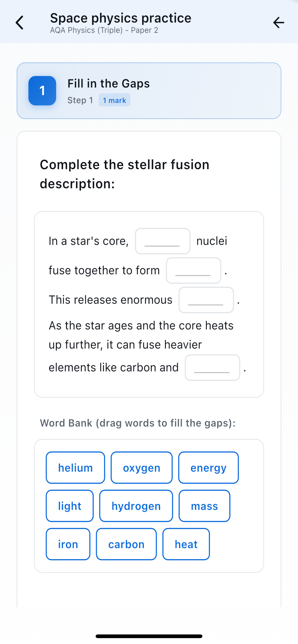Choose energy from the word bank
This screenshot has width=298, height=644.
coord(208,468)
